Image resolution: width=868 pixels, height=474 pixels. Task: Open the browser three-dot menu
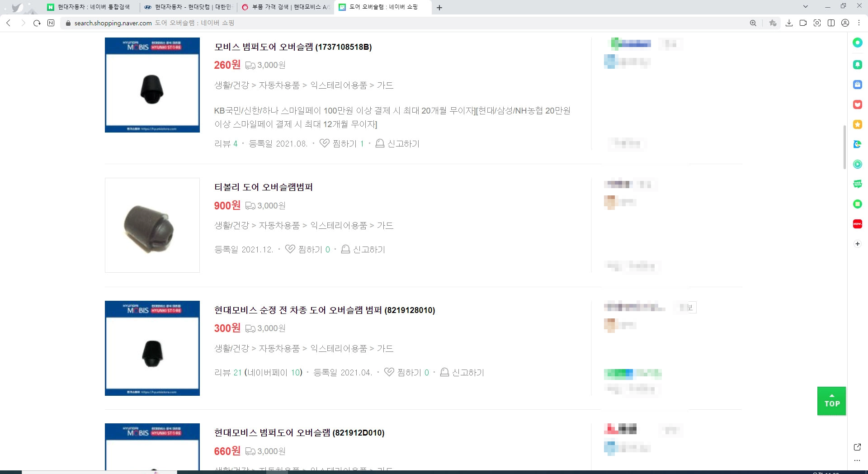pyautogui.click(x=859, y=23)
